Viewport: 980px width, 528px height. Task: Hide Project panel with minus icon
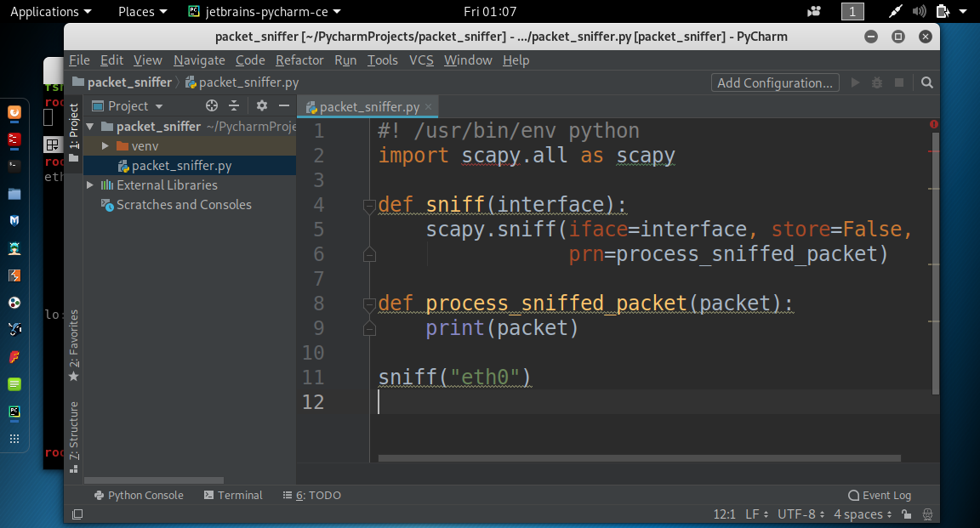(x=284, y=105)
